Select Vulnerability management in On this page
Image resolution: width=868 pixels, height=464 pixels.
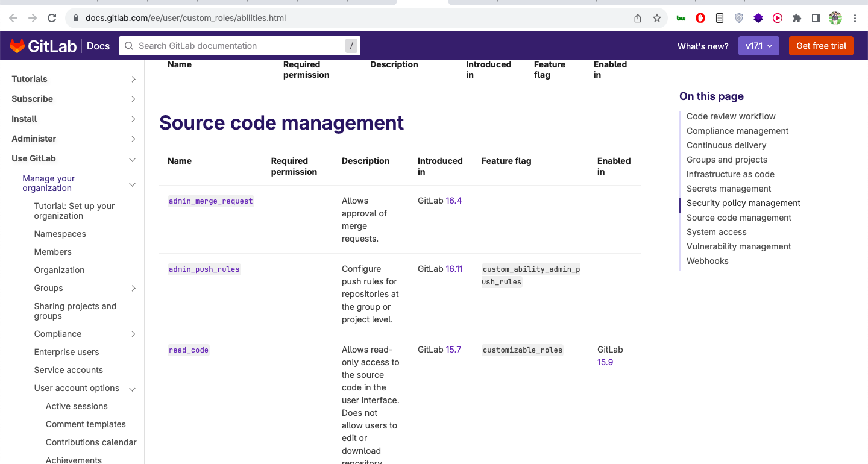(x=738, y=246)
